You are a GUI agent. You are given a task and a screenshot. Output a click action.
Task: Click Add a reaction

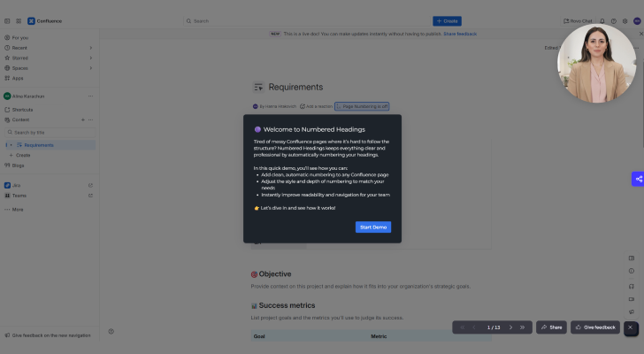316,106
